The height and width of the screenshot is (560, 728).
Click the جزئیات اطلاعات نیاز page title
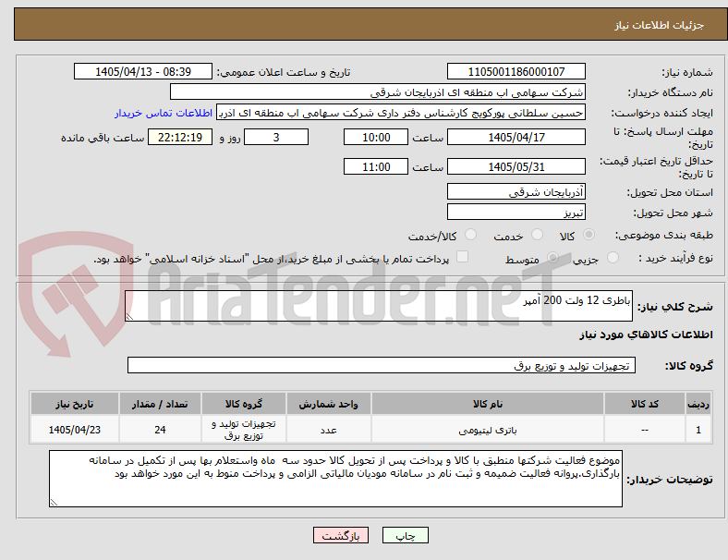pyautogui.click(x=660, y=25)
